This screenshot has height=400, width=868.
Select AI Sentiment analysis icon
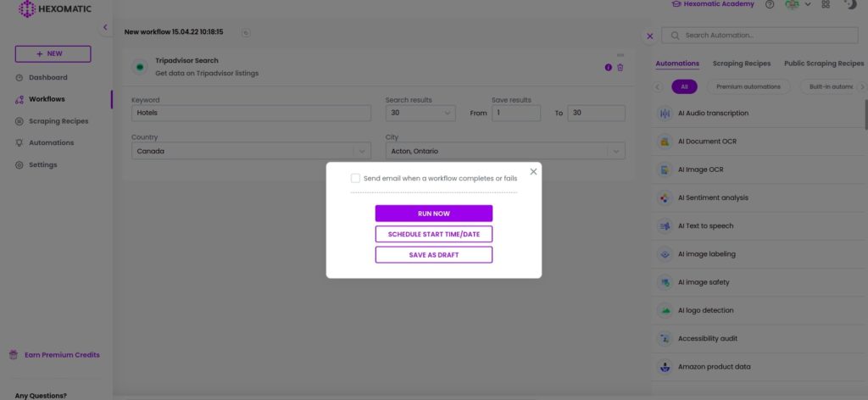665,198
